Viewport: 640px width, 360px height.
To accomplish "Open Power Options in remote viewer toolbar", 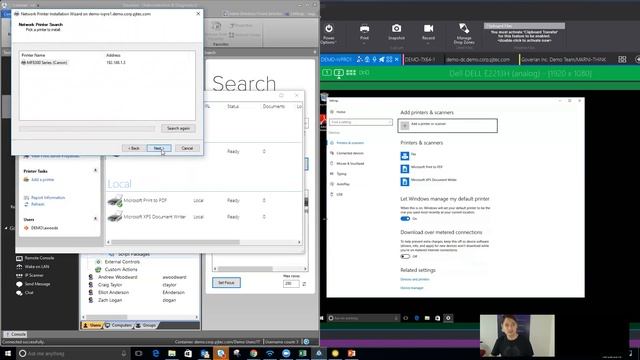I will pyautogui.click(x=329, y=33).
